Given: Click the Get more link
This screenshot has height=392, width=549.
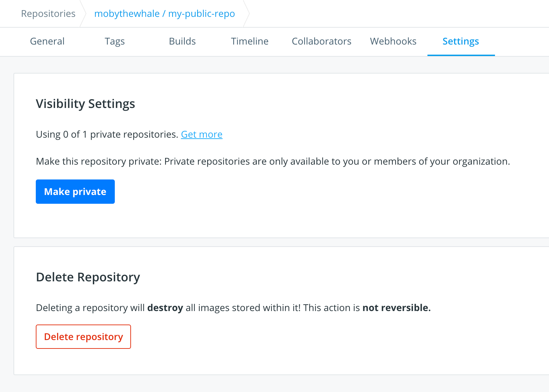Looking at the screenshot, I should point(202,134).
